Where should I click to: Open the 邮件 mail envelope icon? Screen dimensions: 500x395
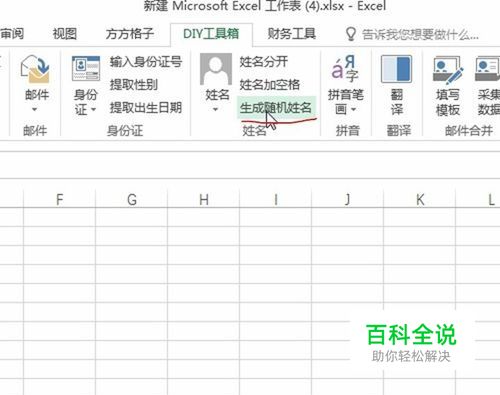pyautogui.click(x=35, y=69)
